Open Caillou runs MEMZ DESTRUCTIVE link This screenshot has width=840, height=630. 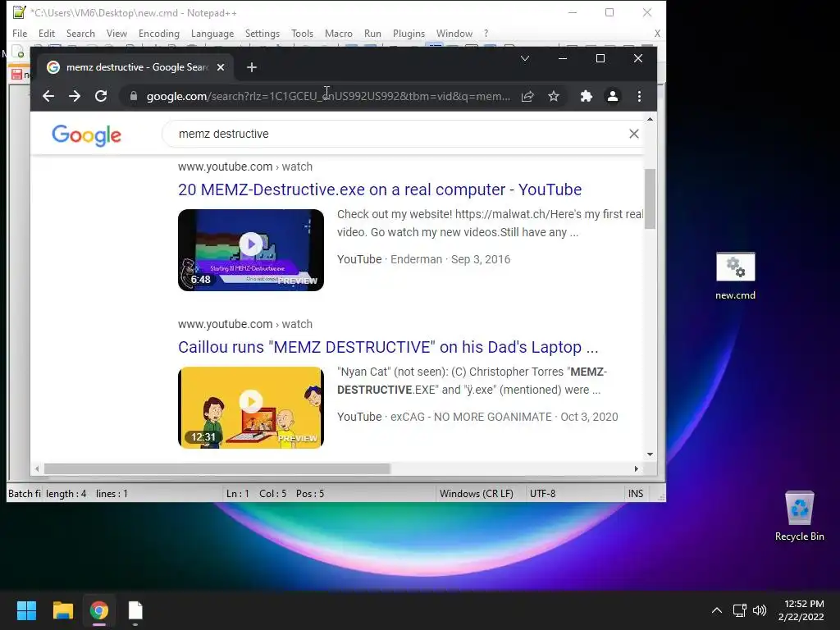click(x=388, y=347)
